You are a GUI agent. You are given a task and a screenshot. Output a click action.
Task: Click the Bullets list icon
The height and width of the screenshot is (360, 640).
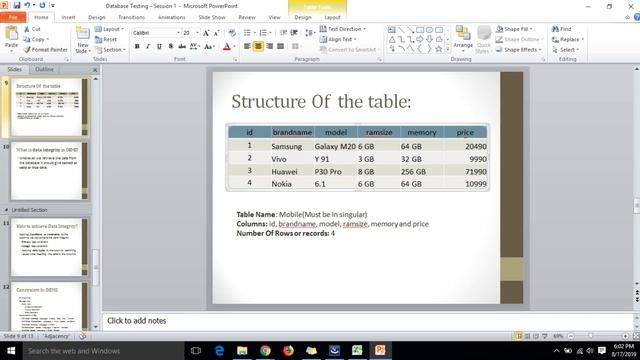247,33
